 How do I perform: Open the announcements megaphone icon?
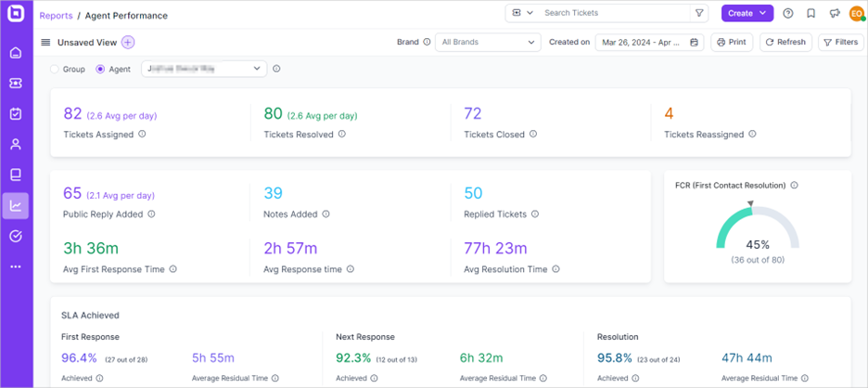tap(834, 14)
